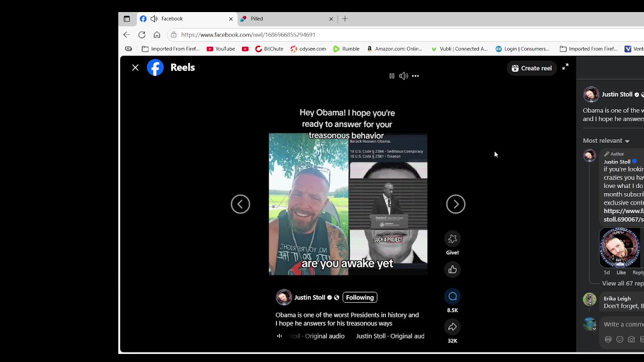Mute the reel's audio speaker icon
The image size is (644, 362).
pos(404,76)
